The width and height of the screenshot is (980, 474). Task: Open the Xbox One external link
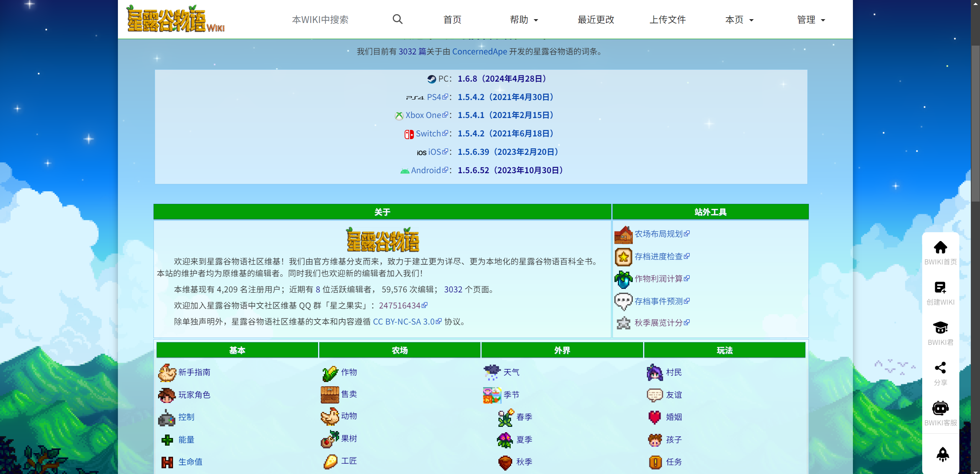(x=426, y=115)
